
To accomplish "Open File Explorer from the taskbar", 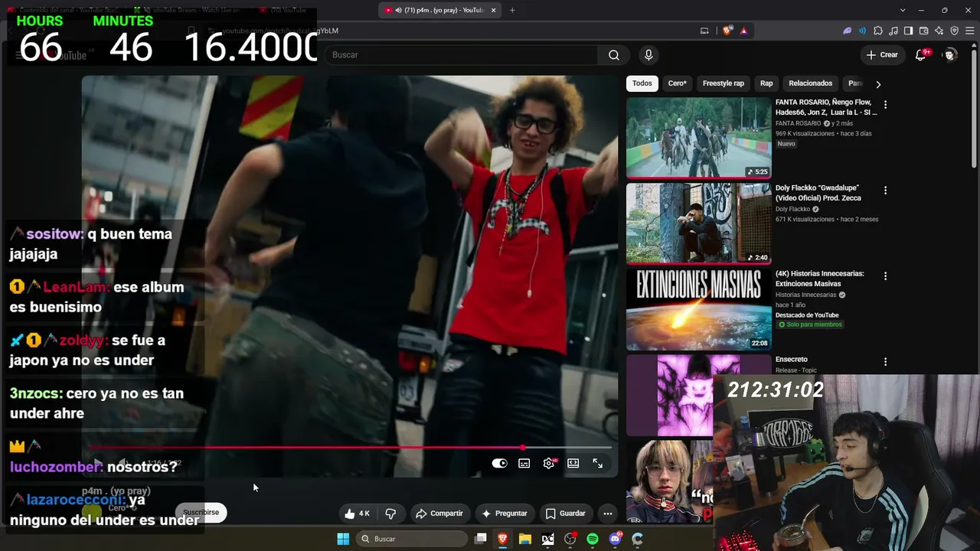I will 525,539.
